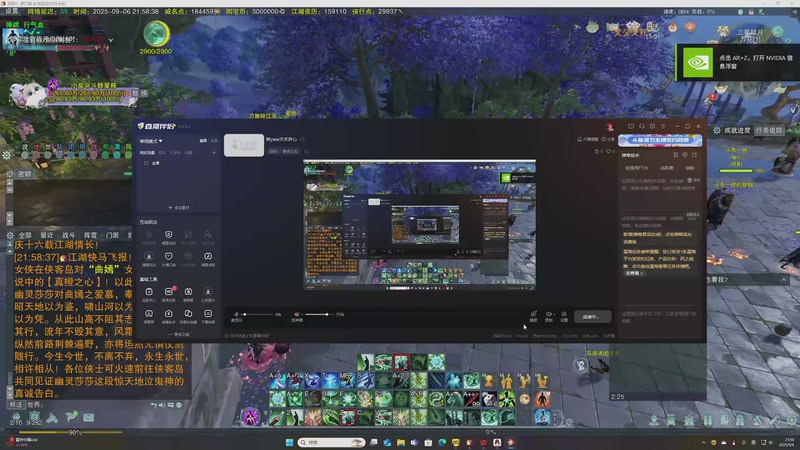Image resolution: width=800 pixels, height=450 pixels.
Task: Open the last icon in the basic tools second row
Action: pos(208,316)
